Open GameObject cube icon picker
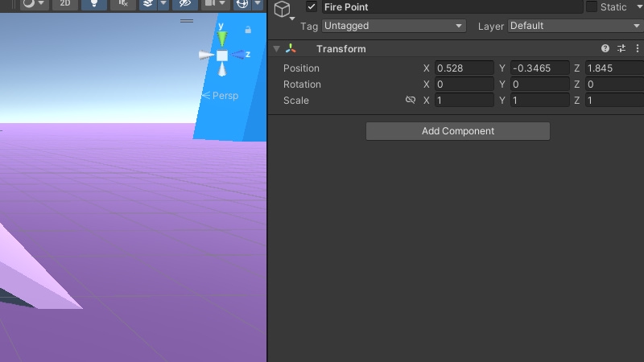The width and height of the screenshot is (644, 362). point(284,10)
